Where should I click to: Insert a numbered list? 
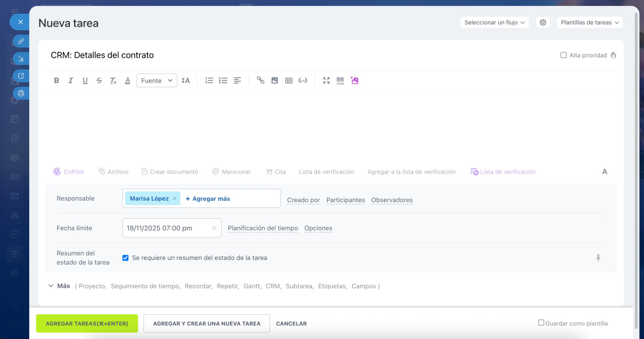(209, 80)
